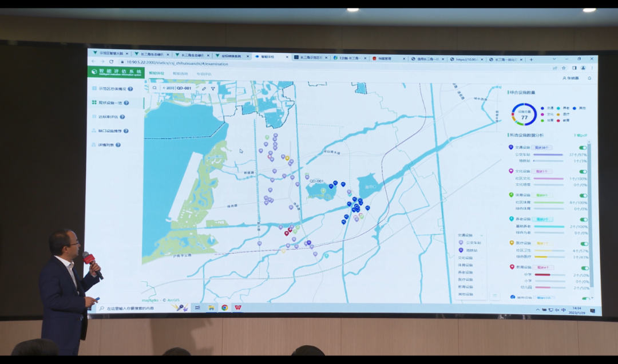Open 缺口设施推荐 in the sidebar
This screenshot has width=618, height=364.
click(109, 130)
